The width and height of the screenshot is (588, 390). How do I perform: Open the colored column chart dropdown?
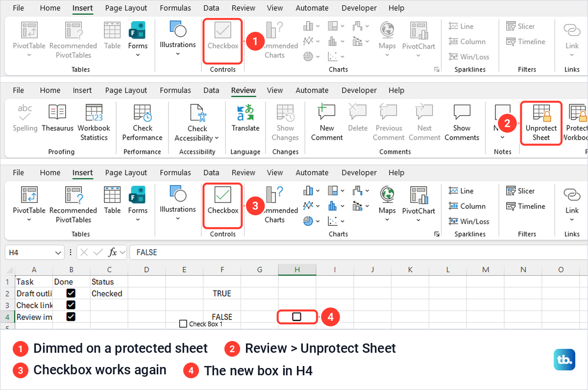[318, 191]
